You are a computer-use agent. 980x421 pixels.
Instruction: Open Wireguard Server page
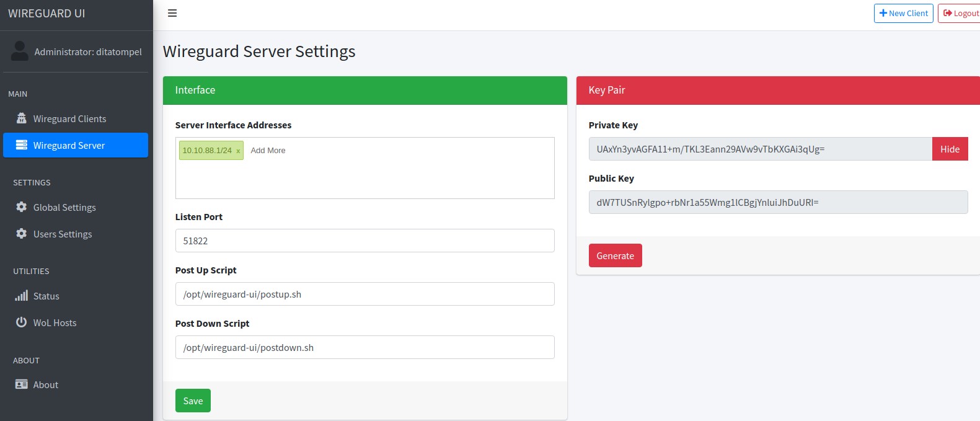pos(76,145)
